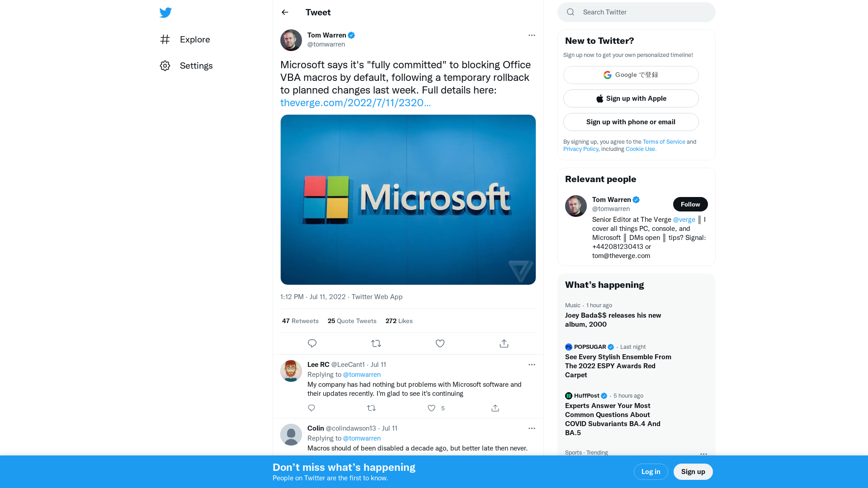Open the Microsoft logo image in the tweet
The height and width of the screenshot is (488, 868).
pyautogui.click(x=408, y=199)
